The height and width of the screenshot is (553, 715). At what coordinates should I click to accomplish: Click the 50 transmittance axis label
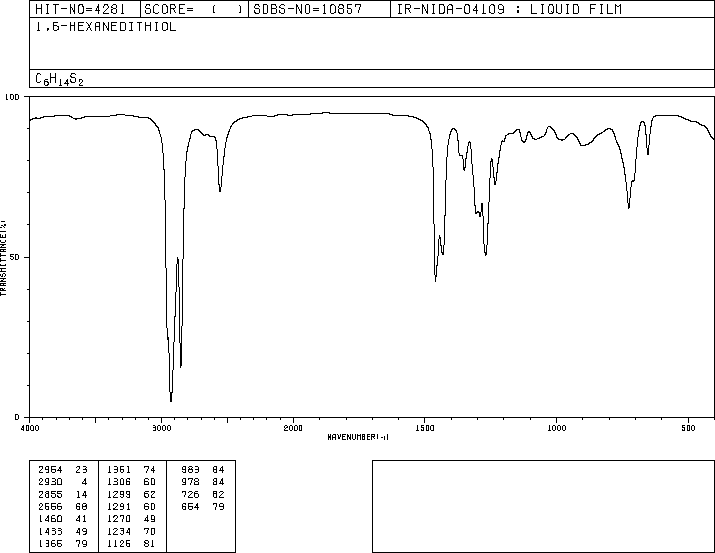15,257
